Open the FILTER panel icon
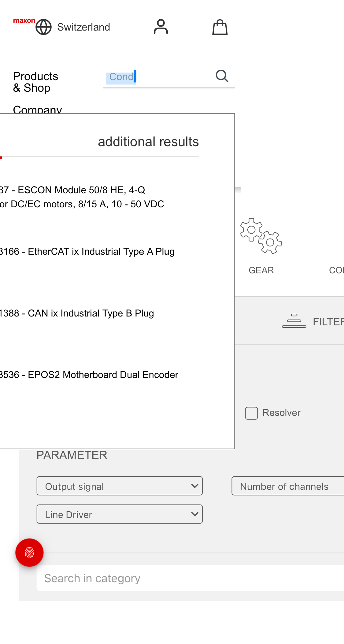 tap(294, 321)
